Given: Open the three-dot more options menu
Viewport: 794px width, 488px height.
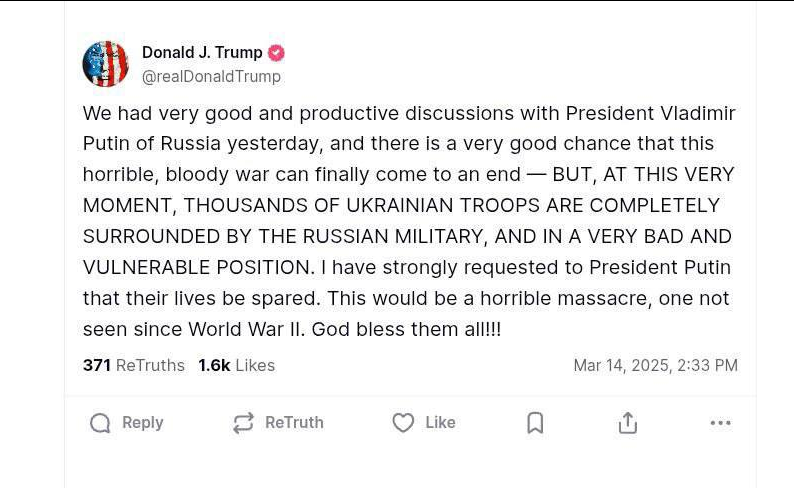Looking at the screenshot, I should coord(720,423).
